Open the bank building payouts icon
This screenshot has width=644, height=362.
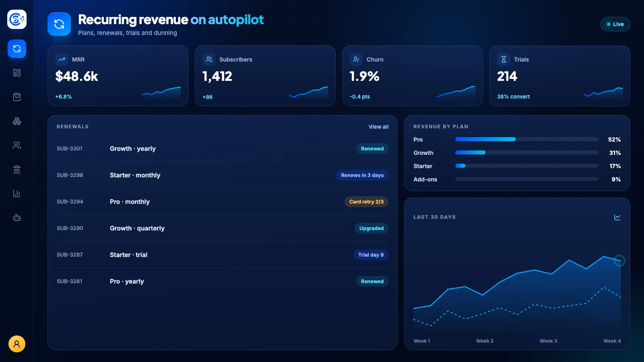click(x=17, y=169)
